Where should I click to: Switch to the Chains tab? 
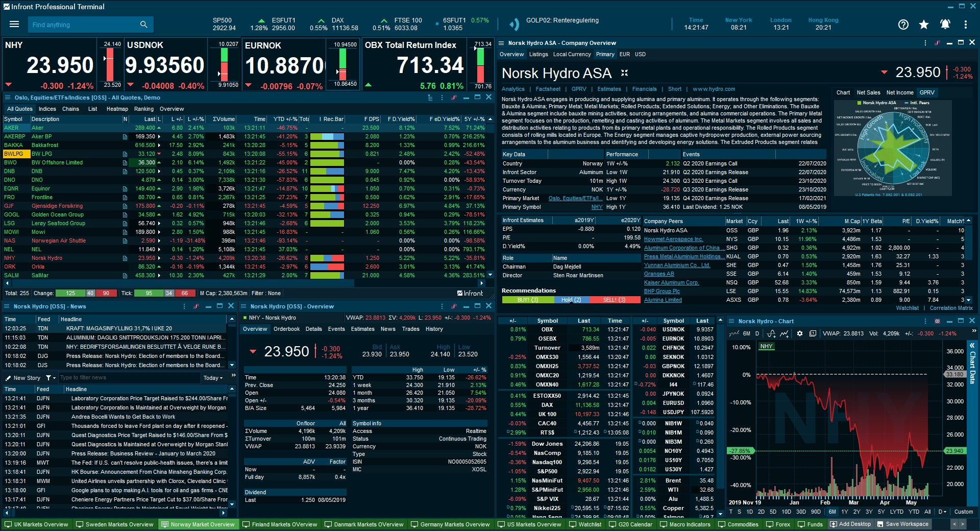tap(70, 109)
